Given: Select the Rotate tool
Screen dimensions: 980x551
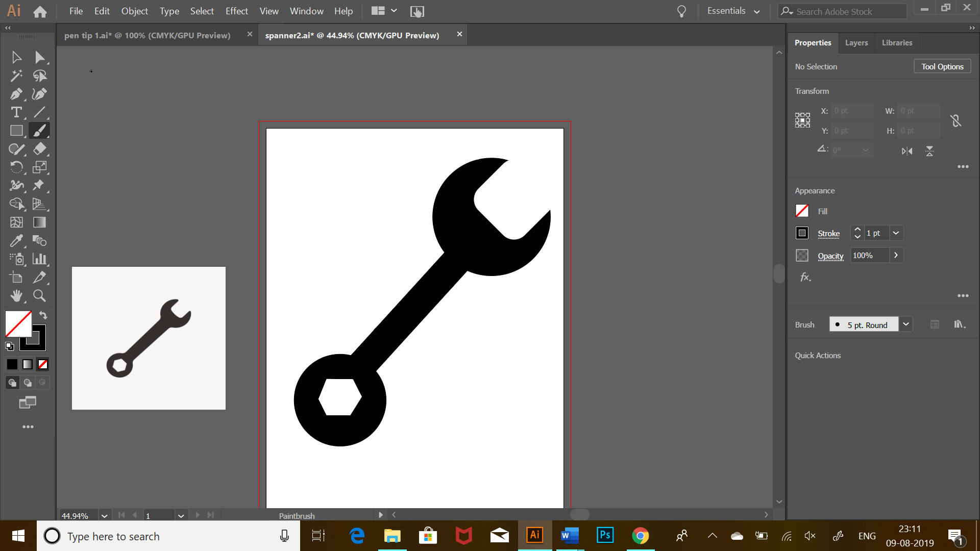Looking at the screenshot, I should (x=16, y=167).
